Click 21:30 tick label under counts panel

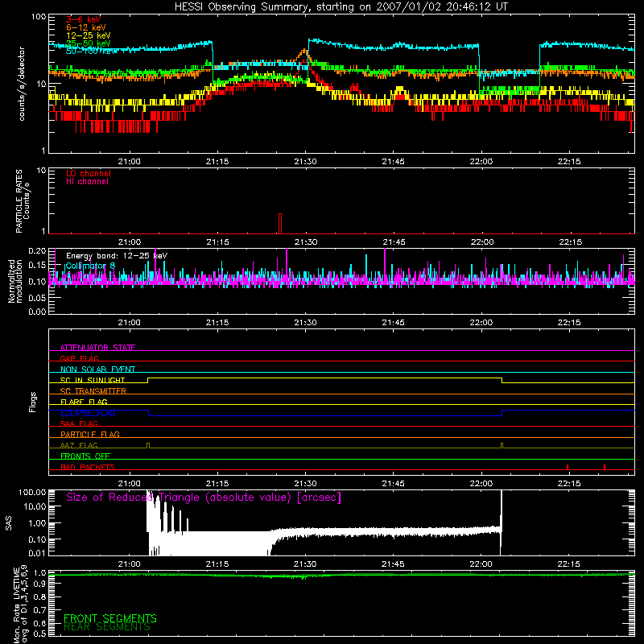(305, 162)
